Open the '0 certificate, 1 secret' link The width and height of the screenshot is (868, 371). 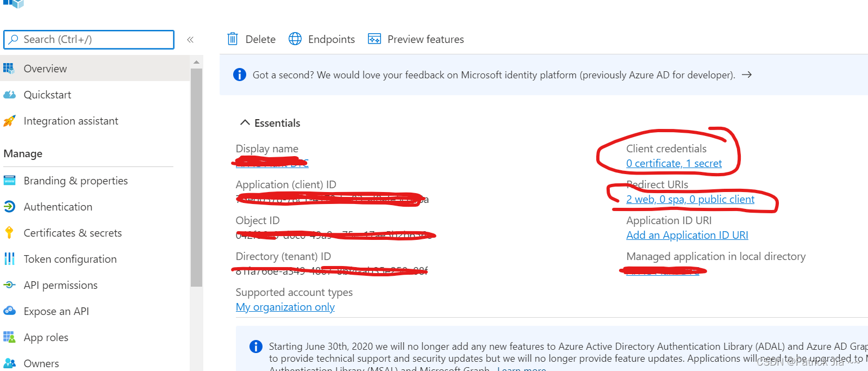coord(673,163)
